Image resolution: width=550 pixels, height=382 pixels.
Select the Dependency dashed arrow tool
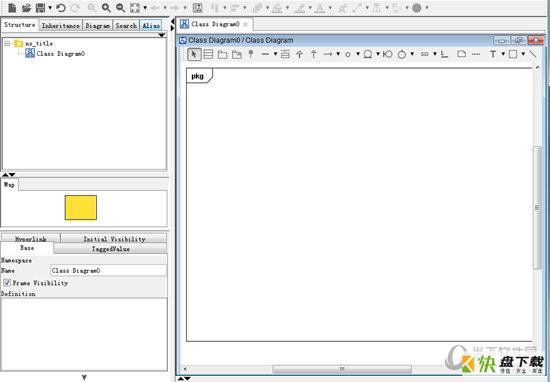click(x=328, y=54)
